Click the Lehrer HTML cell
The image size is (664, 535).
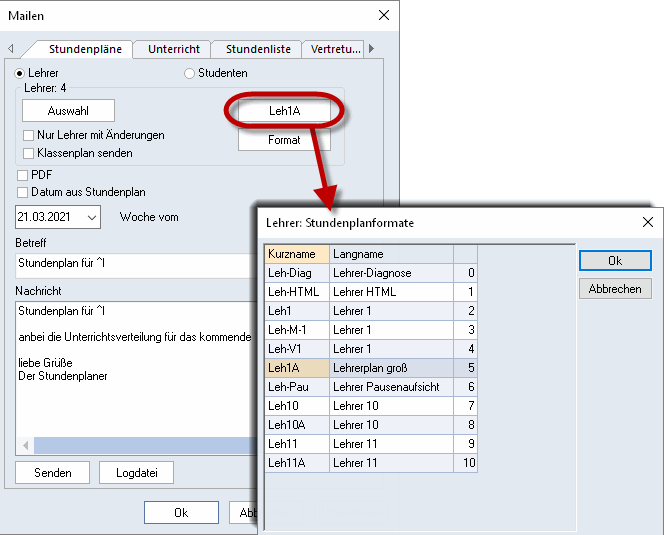pyautogui.click(x=391, y=292)
